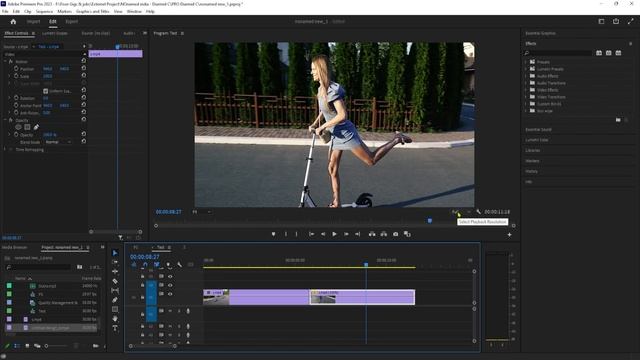Expand Presets folder in Effects
The height and width of the screenshot is (360, 640).
click(526, 62)
